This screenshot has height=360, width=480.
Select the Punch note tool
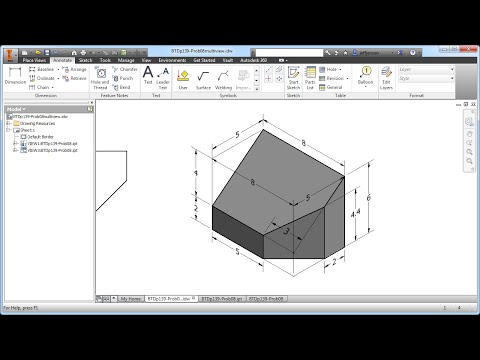(x=123, y=78)
